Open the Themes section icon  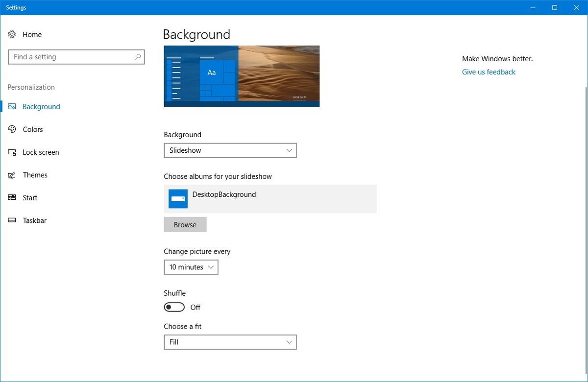point(12,175)
